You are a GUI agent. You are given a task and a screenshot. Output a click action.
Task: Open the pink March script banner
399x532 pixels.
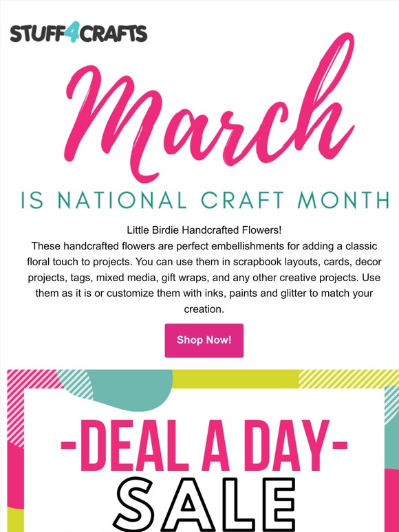pyautogui.click(x=210, y=108)
